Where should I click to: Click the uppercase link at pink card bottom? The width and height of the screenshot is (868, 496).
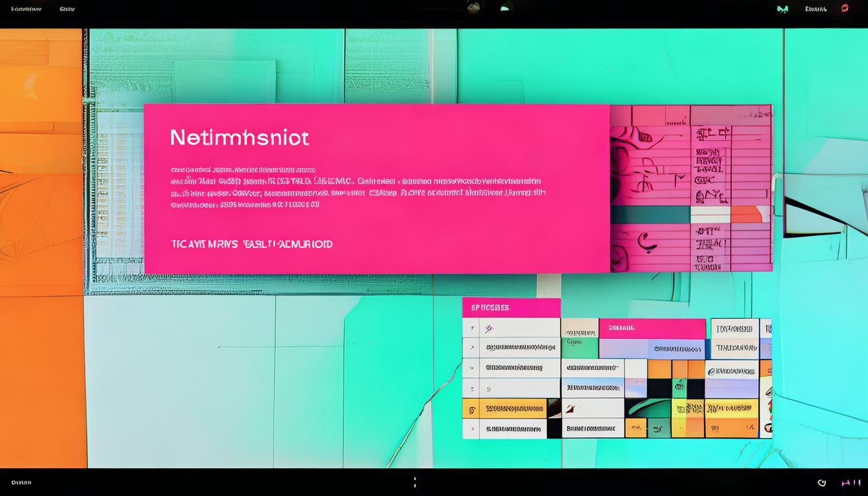tap(251, 244)
